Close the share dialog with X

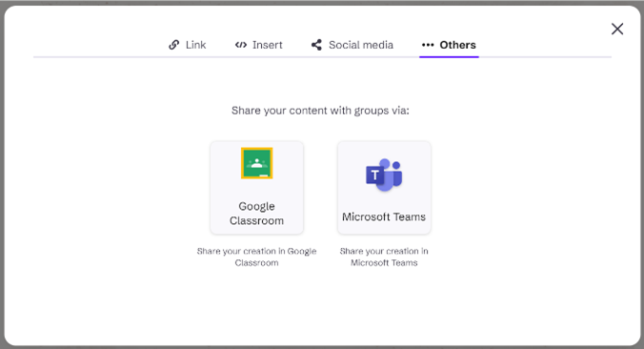(x=617, y=29)
